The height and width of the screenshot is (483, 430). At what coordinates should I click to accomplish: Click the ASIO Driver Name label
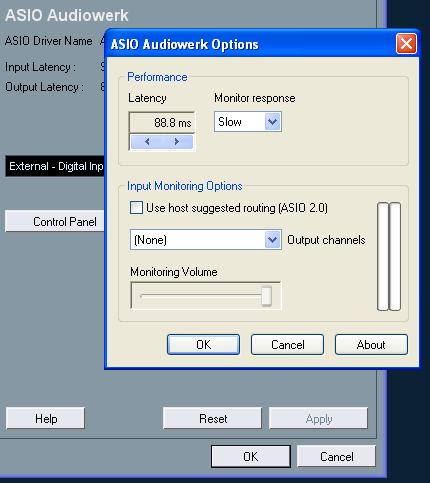[49, 41]
